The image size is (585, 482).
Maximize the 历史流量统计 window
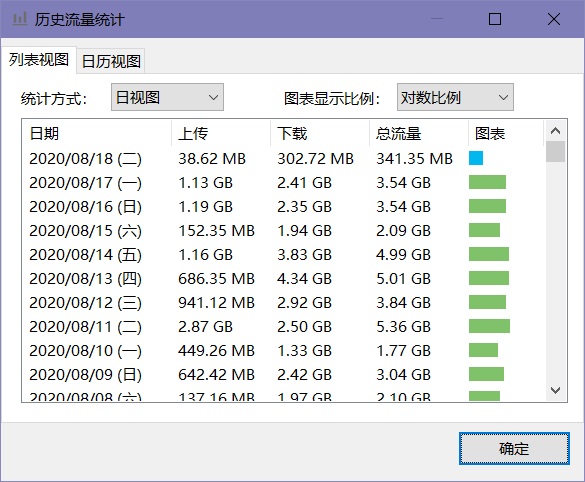(x=495, y=19)
